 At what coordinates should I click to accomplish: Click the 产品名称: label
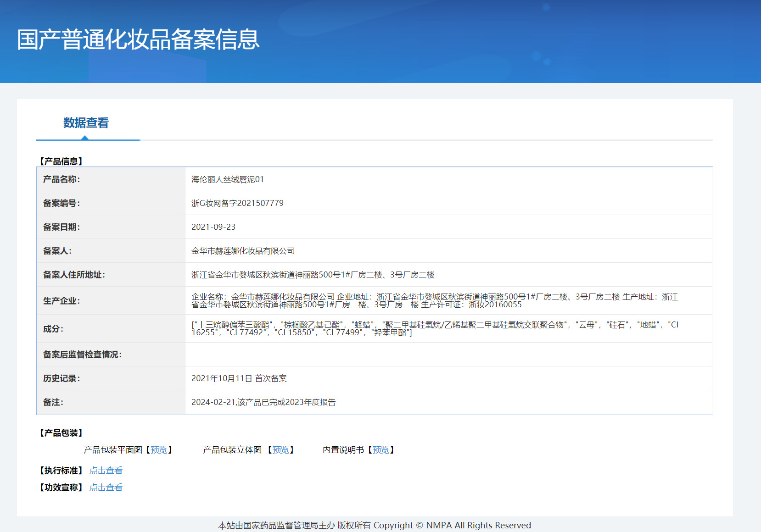pos(62,179)
